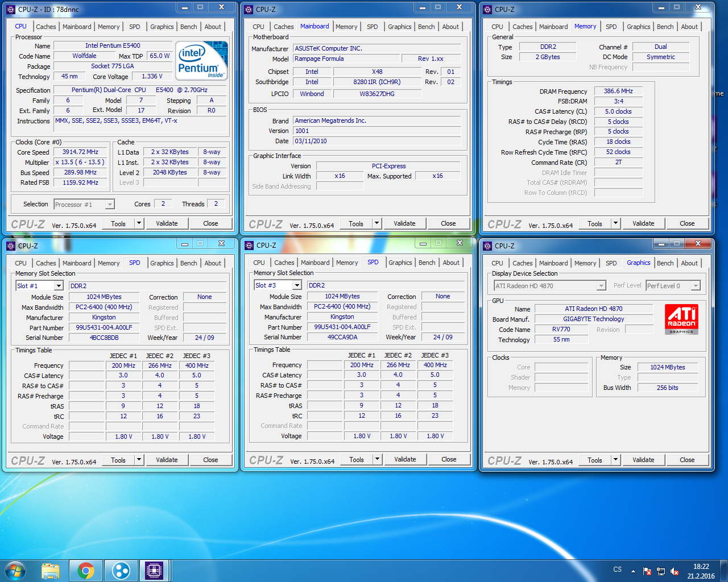
Task: Select the CPU tab in the Mainboard window
Action: [259, 27]
